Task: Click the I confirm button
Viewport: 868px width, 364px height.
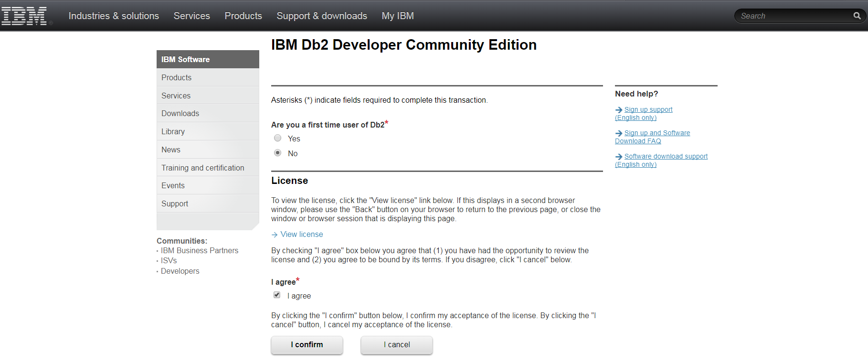Action: point(307,345)
